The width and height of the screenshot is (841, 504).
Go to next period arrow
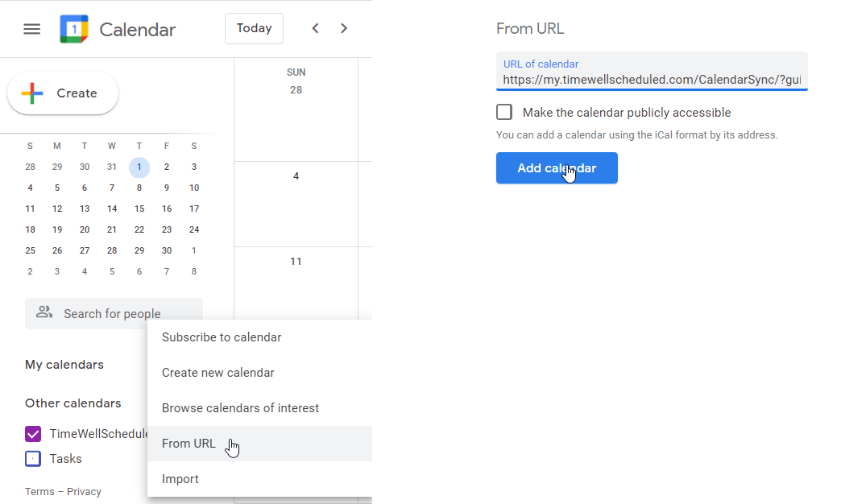pyautogui.click(x=344, y=29)
